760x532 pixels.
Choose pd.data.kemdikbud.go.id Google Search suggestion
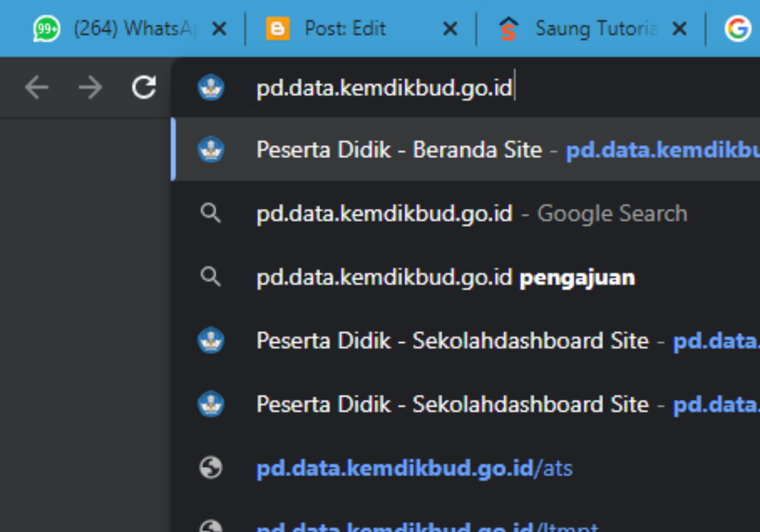pyautogui.click(x=466, y=213)
